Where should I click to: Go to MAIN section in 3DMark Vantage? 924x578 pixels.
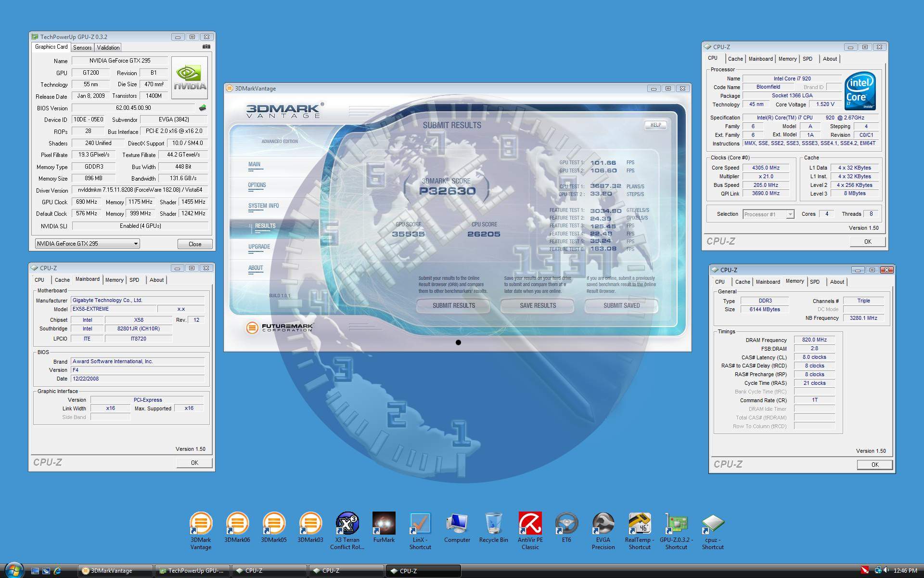point(254,164)
